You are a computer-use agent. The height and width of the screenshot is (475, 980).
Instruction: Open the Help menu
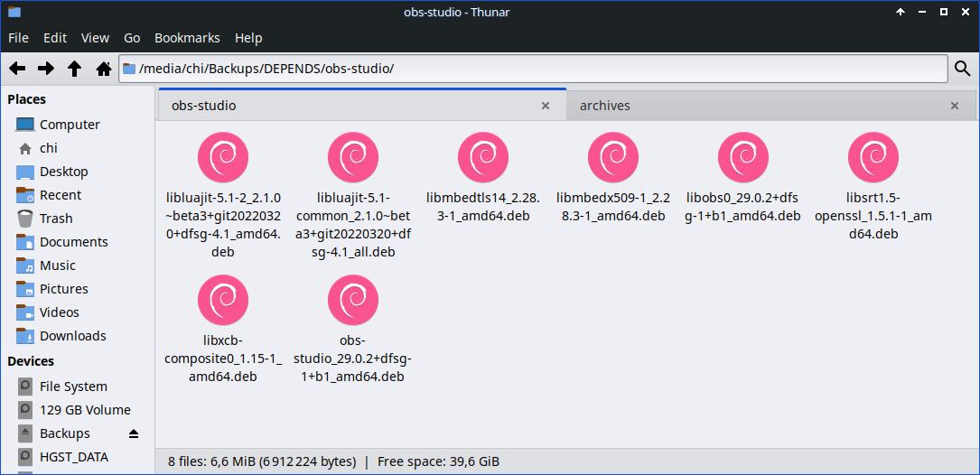248,38
